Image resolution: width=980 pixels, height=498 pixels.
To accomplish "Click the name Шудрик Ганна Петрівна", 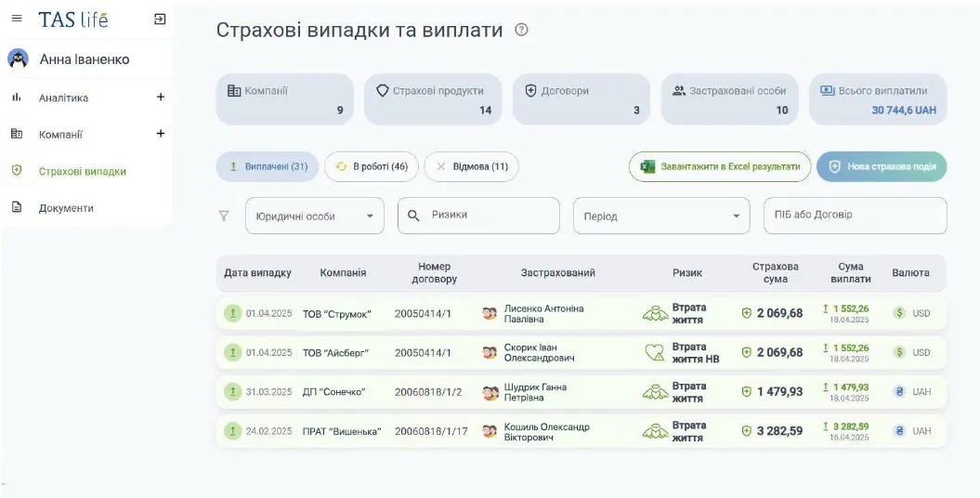I will 536,392.
